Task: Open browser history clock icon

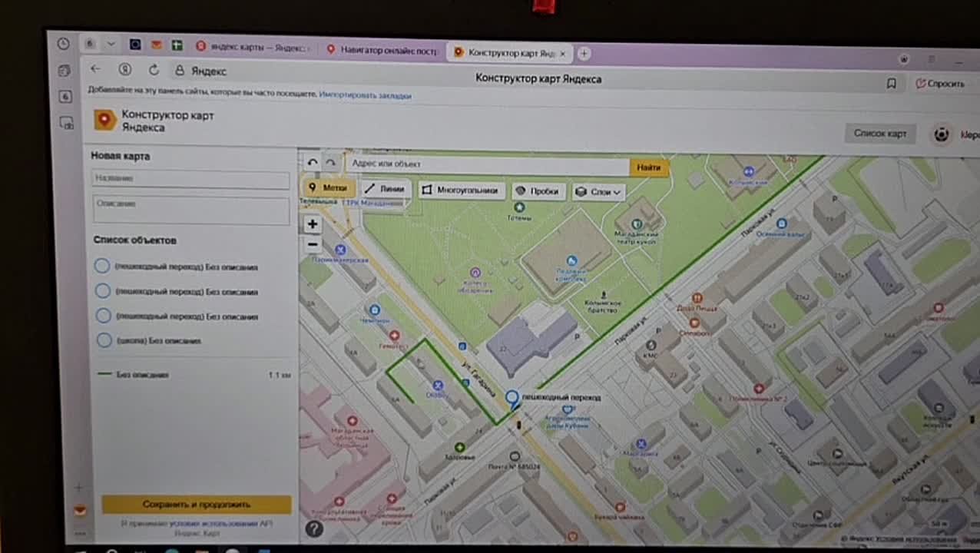Action: pyautogui.click(x=64, y=45)
